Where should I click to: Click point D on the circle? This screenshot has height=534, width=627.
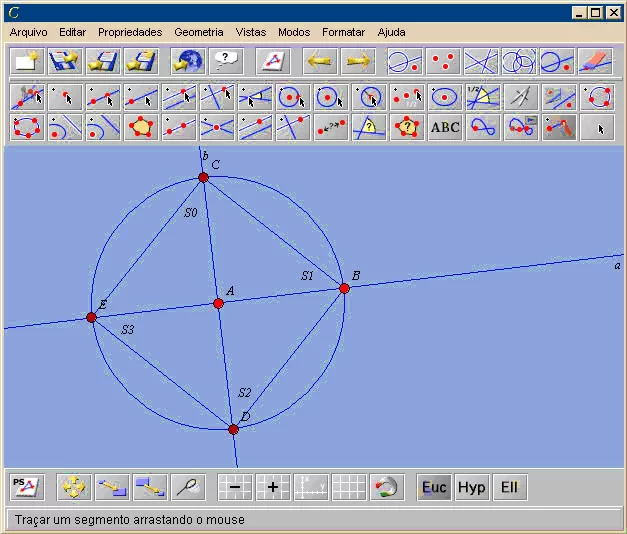(233, 430)
